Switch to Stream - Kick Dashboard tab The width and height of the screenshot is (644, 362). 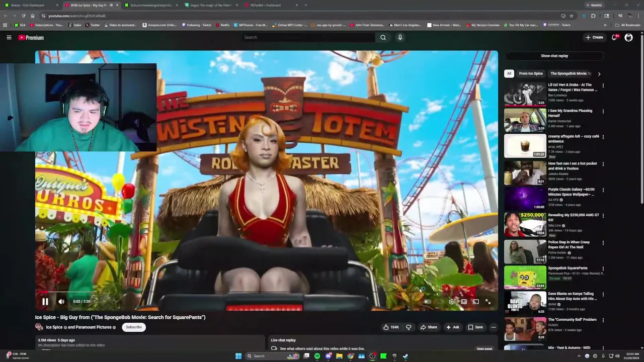coord(30,5)
